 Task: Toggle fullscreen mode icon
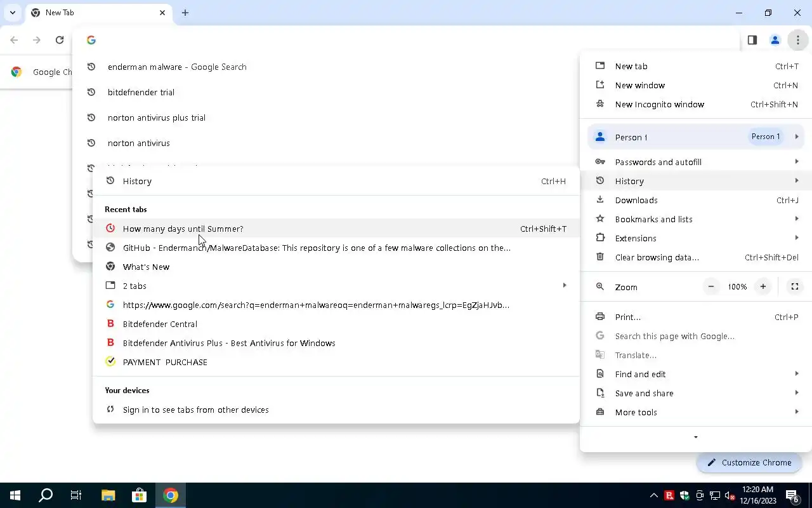tap(794, 287)
